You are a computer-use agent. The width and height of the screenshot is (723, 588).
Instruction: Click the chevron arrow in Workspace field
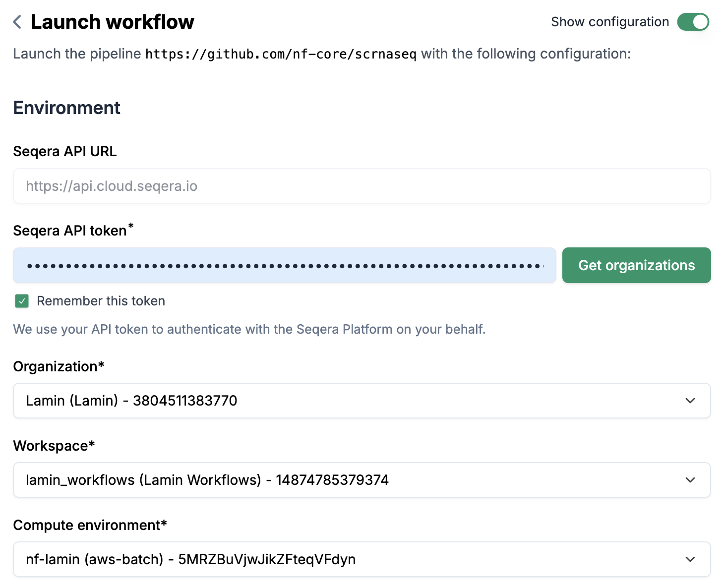tap(690, 480)
